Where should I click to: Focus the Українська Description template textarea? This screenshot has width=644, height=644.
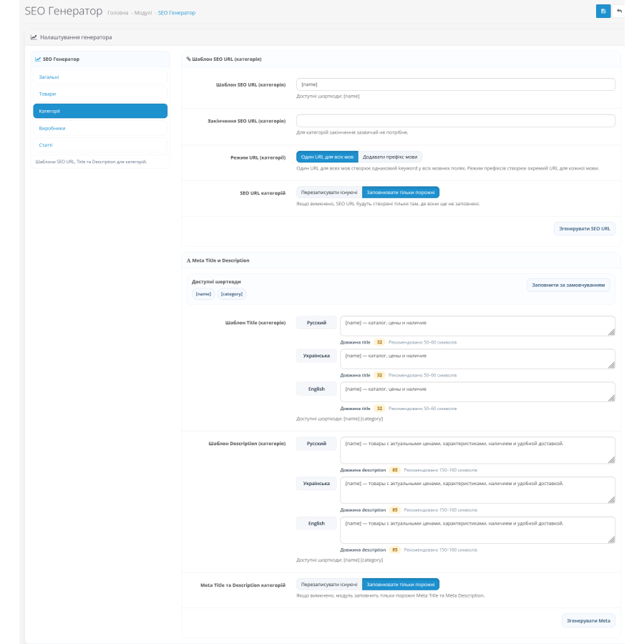click(477, 490)
